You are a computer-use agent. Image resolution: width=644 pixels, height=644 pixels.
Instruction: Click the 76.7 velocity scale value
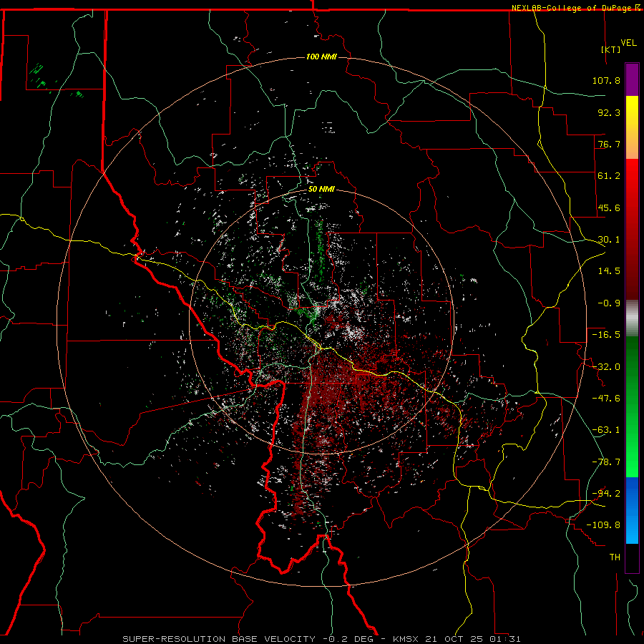click(609, 144)
